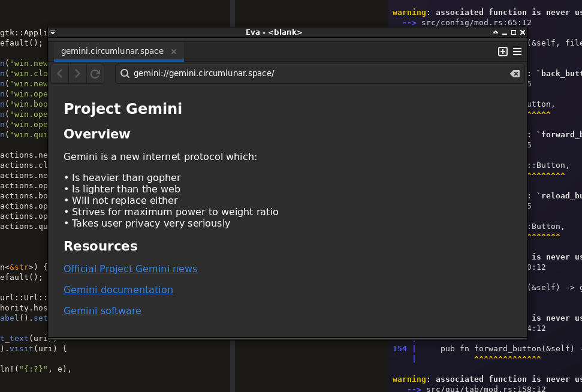Open a new tab with plus icon
This screenshot has height=392, width=582.
(x=502, y=52)
